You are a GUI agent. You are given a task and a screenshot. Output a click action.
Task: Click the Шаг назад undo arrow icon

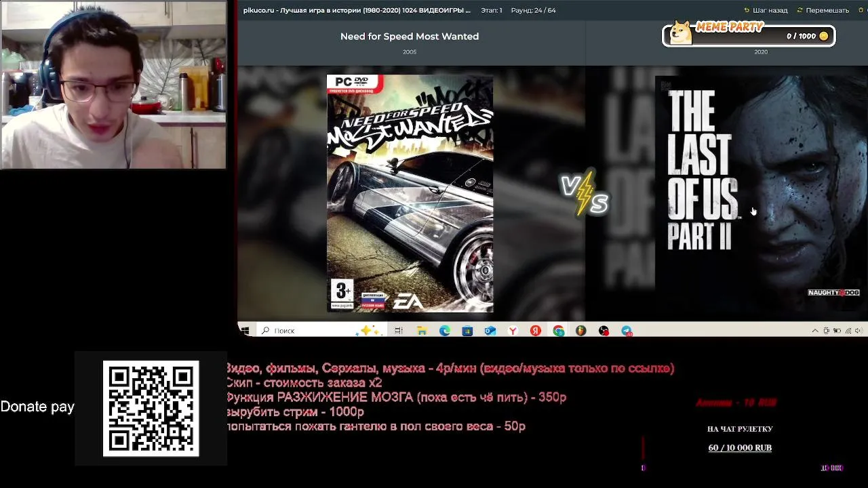747,10
